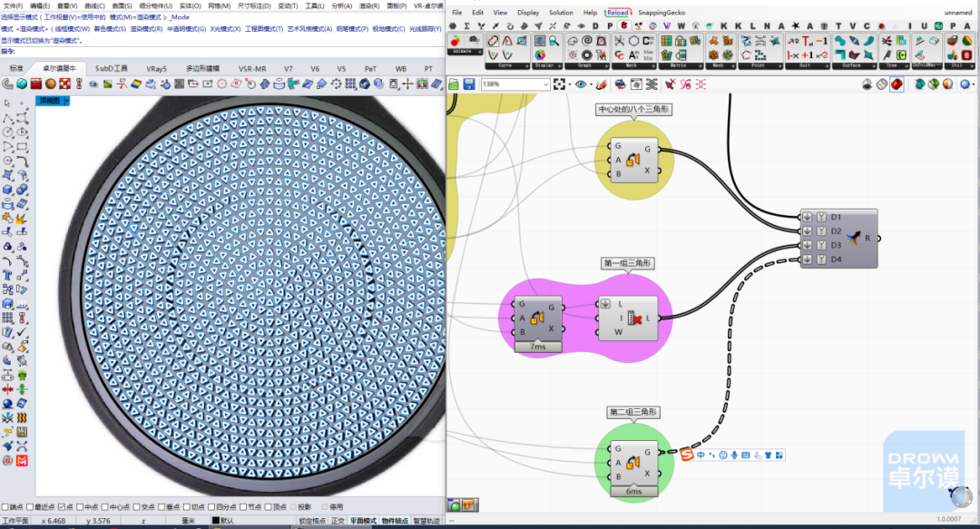This screenshot has width=980, height=529.
Task: Click the red checkered icon in Rhino toolbar
Action: [x=64, y=83]
